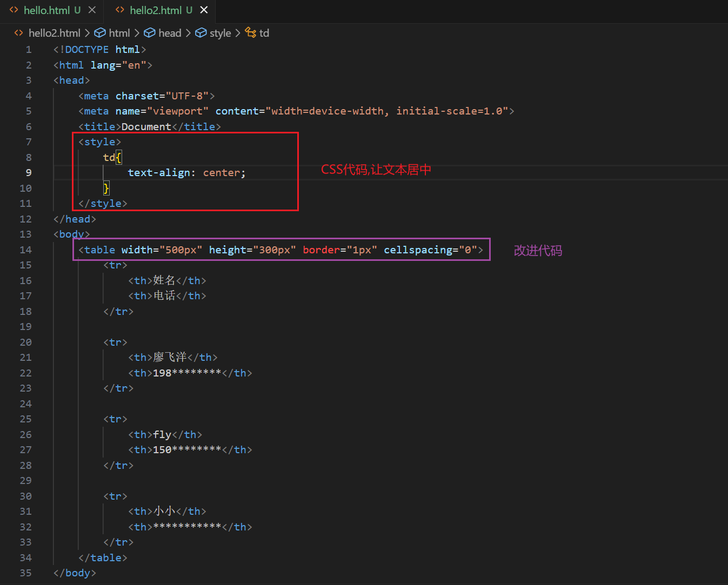The width and height of the screenshot is (728, 585).
Task: Click the 'td{' selector line
Action: pos(112,157)
